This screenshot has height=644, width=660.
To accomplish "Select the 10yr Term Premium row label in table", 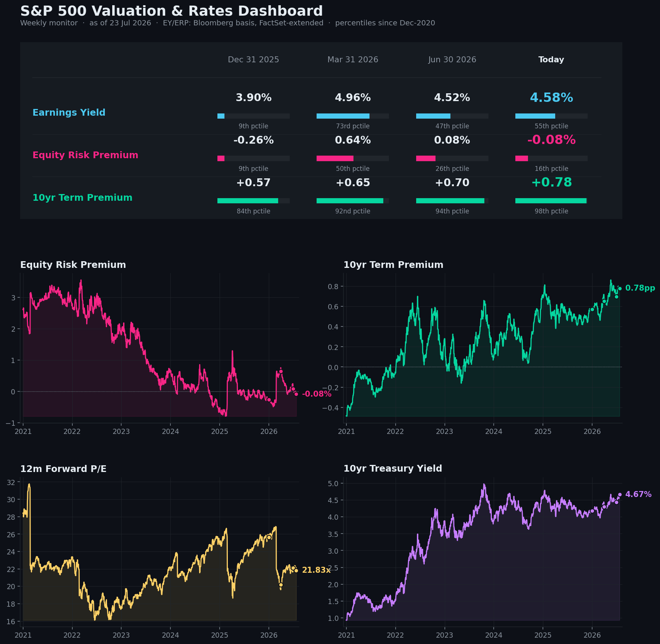I will (82, 198).
